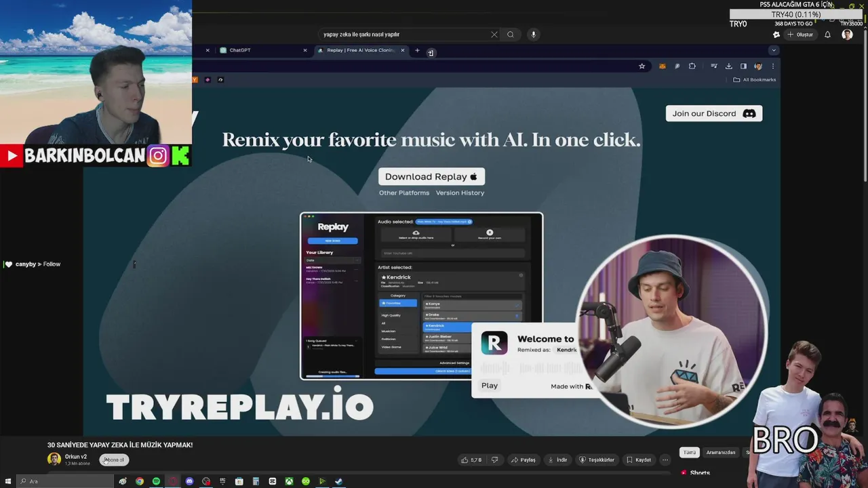Click the Paylaş share button

pos(524,460)
